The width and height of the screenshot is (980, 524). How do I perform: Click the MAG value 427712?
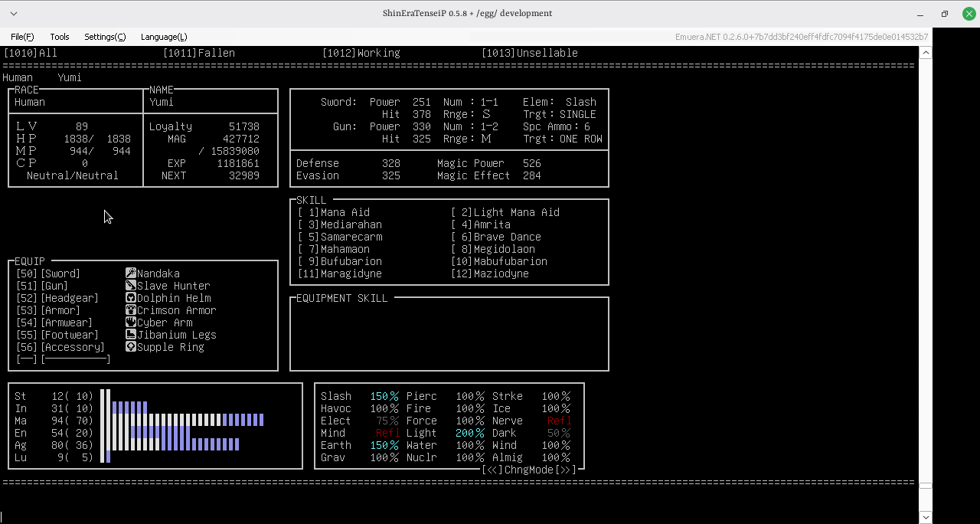240,139
